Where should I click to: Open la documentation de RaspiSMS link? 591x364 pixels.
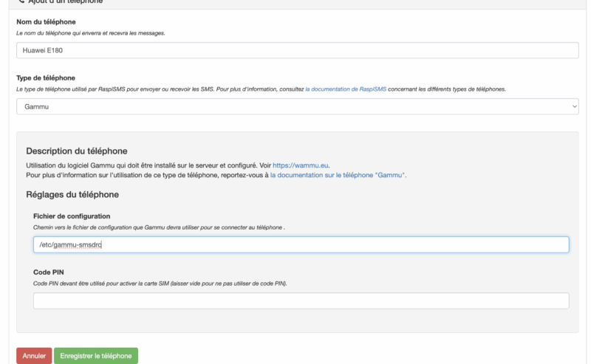pyautogui.click(x=346, y=89)
